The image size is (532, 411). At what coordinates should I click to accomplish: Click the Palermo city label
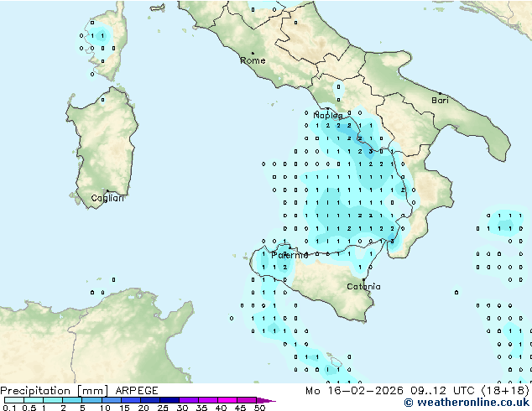coord(289,255)
